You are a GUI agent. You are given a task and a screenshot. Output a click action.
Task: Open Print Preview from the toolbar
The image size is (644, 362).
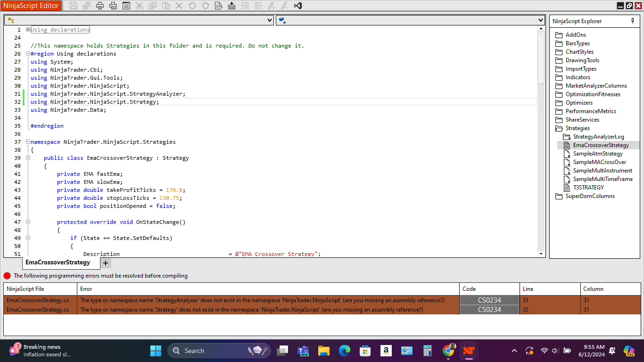coord(113,6)
